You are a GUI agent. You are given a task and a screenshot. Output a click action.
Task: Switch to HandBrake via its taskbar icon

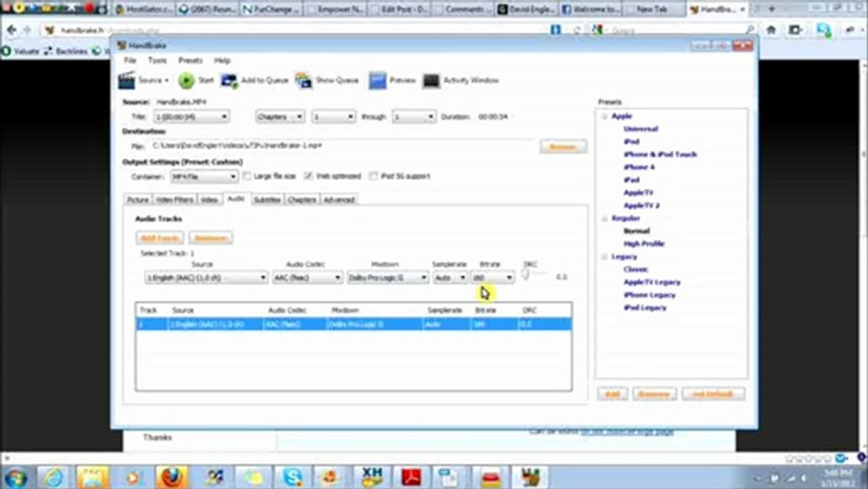click(530, 477)
